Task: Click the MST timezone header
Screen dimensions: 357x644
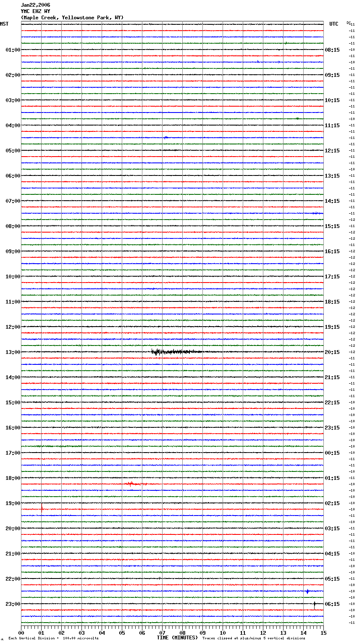Action: tap(4, 24)
